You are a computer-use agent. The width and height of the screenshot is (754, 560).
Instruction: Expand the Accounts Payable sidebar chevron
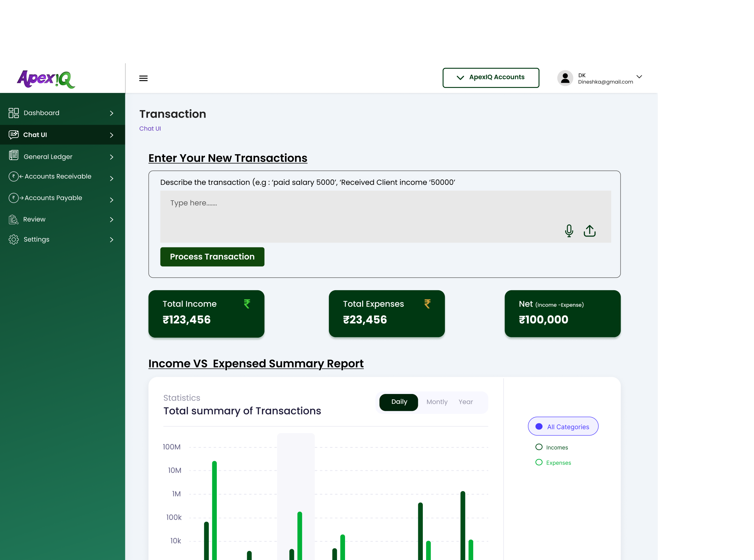tap(112, 200)
